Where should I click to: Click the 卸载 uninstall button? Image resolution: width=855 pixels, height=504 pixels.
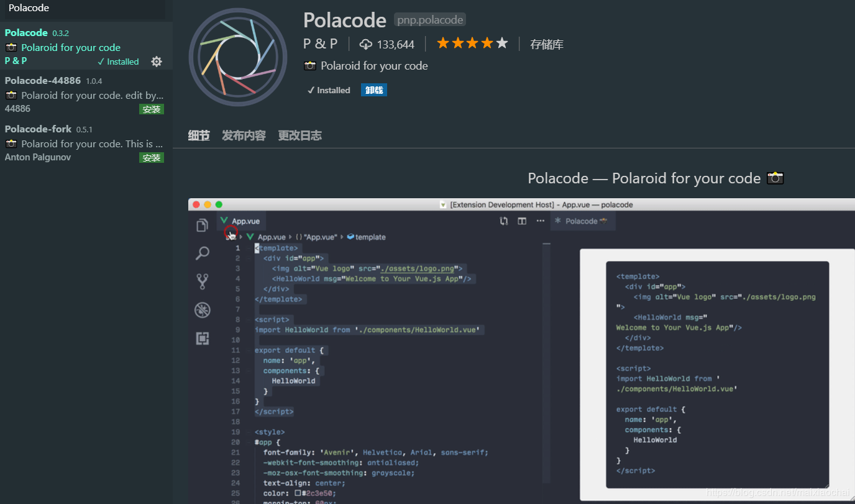(x=374, y=90)
